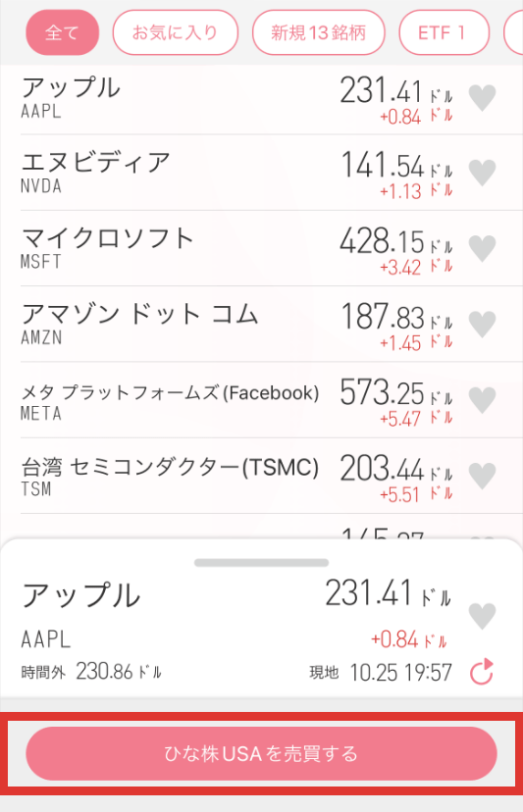Image resolution: width=523 pixels, height=812 pixels.
Task: Switch to お気に入り tab
Action: (x=176, y=32)
